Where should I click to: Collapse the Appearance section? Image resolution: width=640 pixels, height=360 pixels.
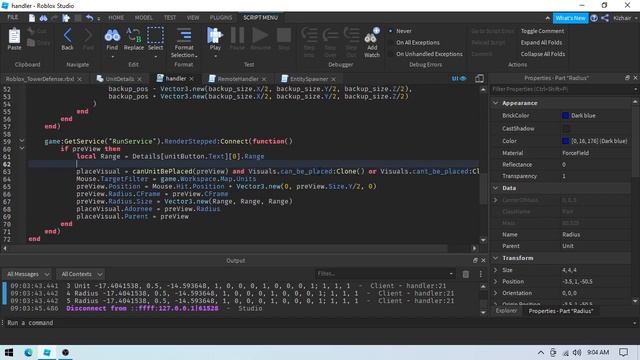496,103
